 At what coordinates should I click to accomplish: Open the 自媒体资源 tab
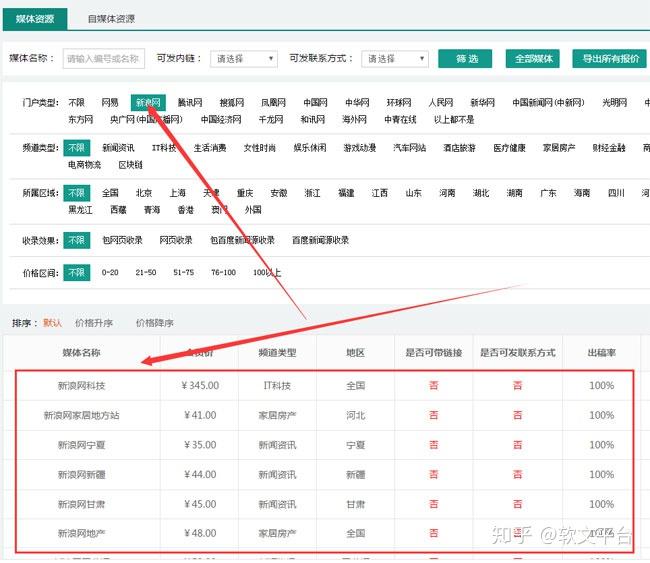(x=111, y=19)
